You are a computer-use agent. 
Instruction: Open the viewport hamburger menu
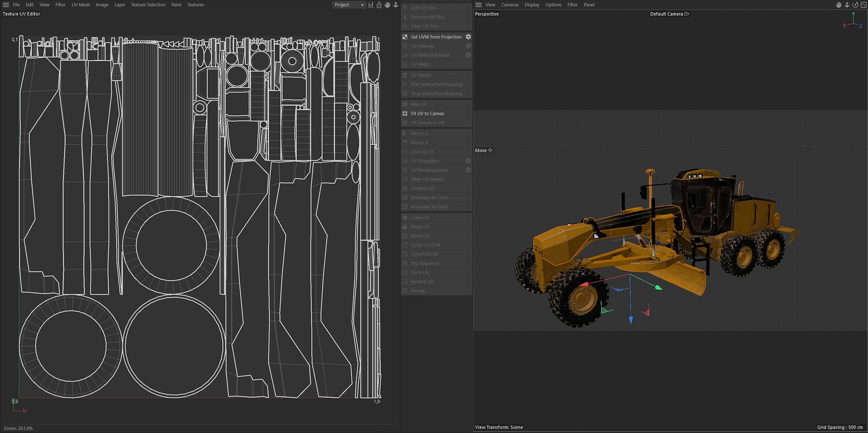tap(478, 5)
